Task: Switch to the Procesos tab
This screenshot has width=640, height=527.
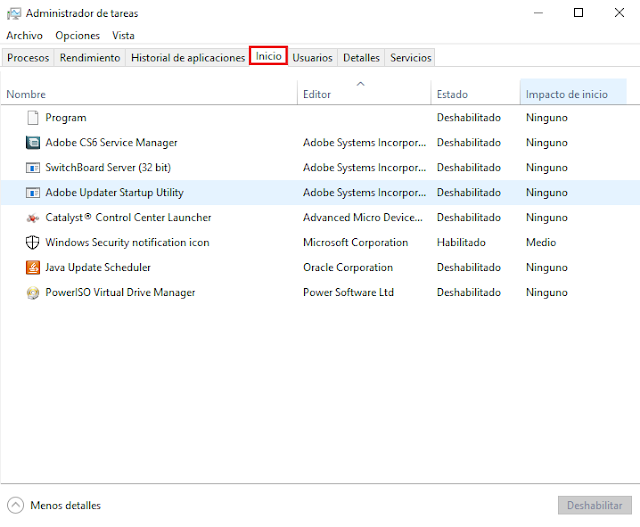Action: click(28, 58)
